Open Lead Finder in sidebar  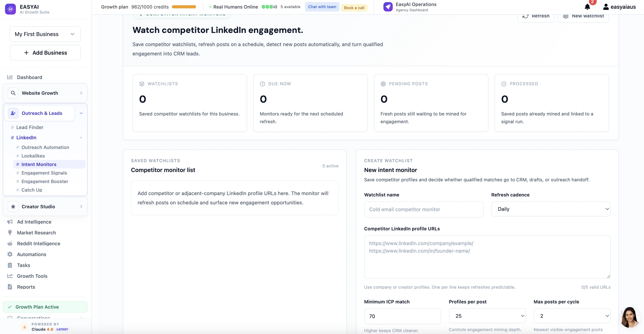(x=30, y=127)
